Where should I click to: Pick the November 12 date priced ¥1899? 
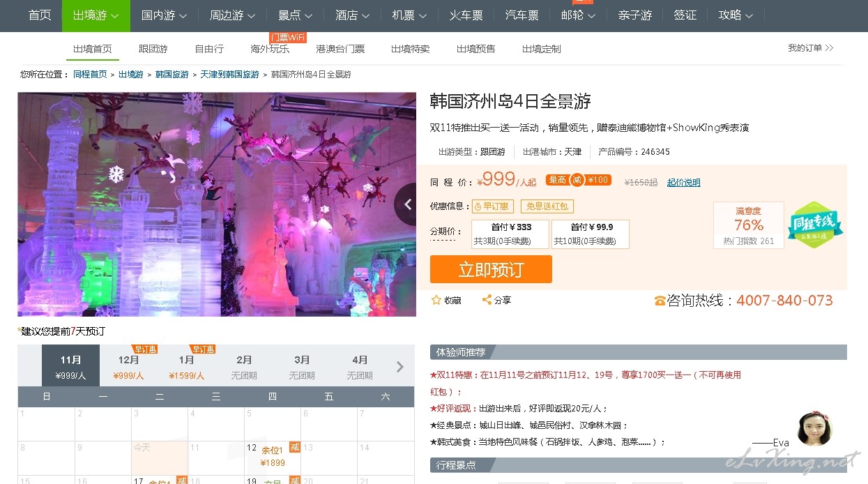tap(273, 457)
